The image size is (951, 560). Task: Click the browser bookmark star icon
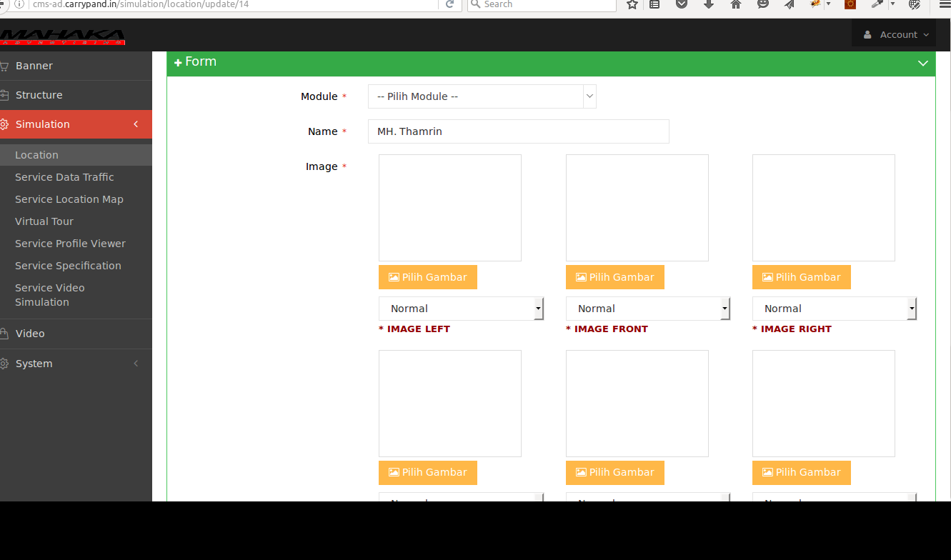(632, 4)
